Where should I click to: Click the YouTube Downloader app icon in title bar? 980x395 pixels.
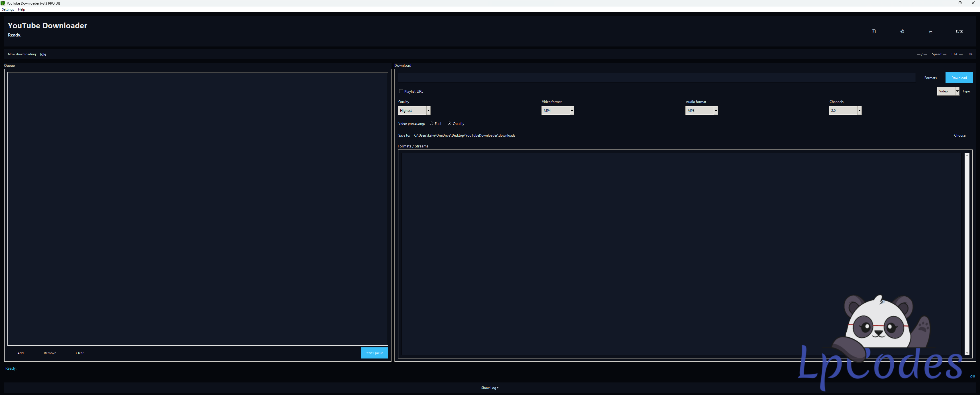[x=3, y=3]
